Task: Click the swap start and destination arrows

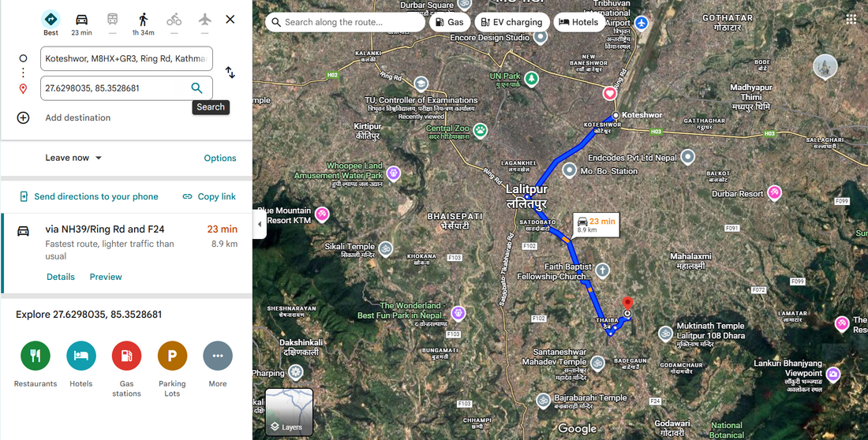Action: click(x=230, y=73)
